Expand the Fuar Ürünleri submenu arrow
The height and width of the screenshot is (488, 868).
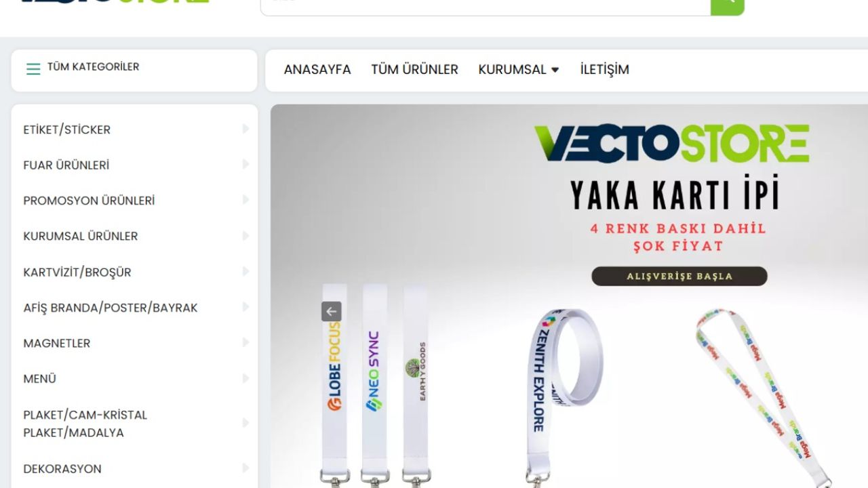coord(245,165)
